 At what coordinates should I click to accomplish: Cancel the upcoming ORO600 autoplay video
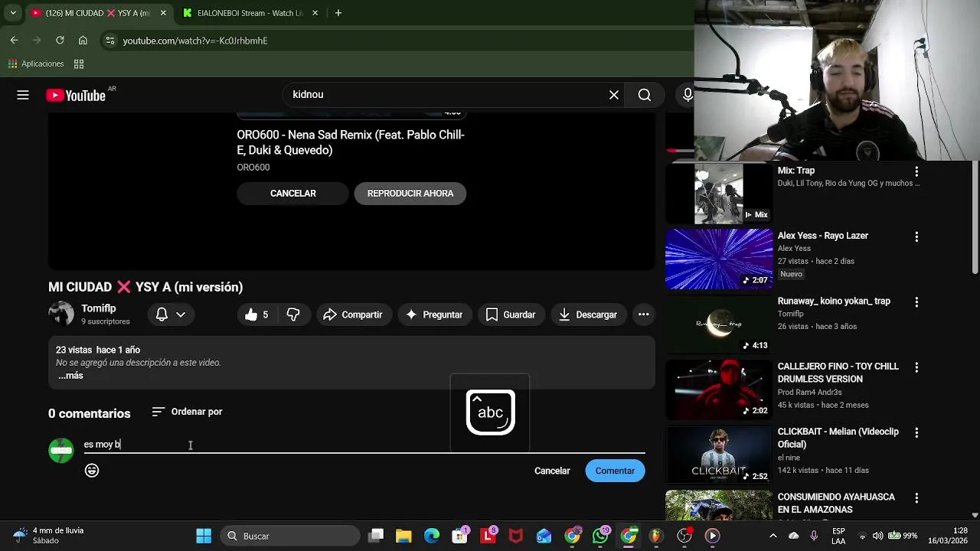point(292,194)
